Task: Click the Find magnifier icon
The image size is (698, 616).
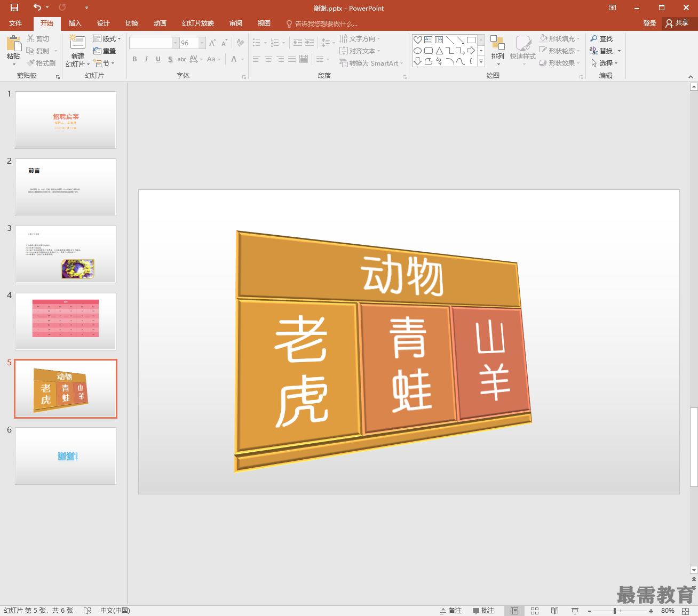Action: click(594, 38)
